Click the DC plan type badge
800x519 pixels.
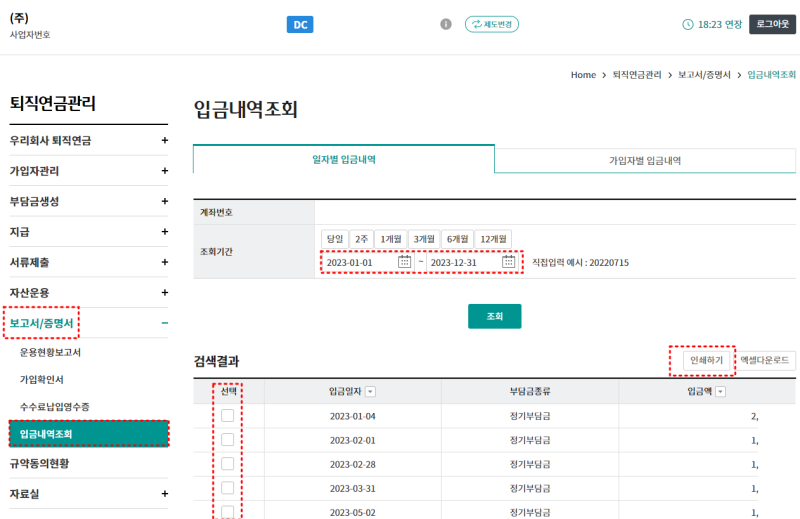click(x=300, y=24)
